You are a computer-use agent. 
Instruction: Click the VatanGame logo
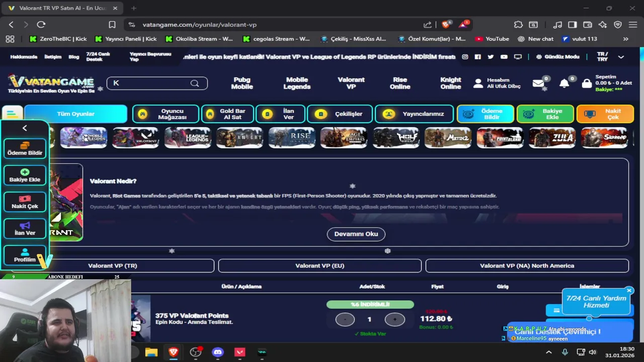click(x=51, y=83)
